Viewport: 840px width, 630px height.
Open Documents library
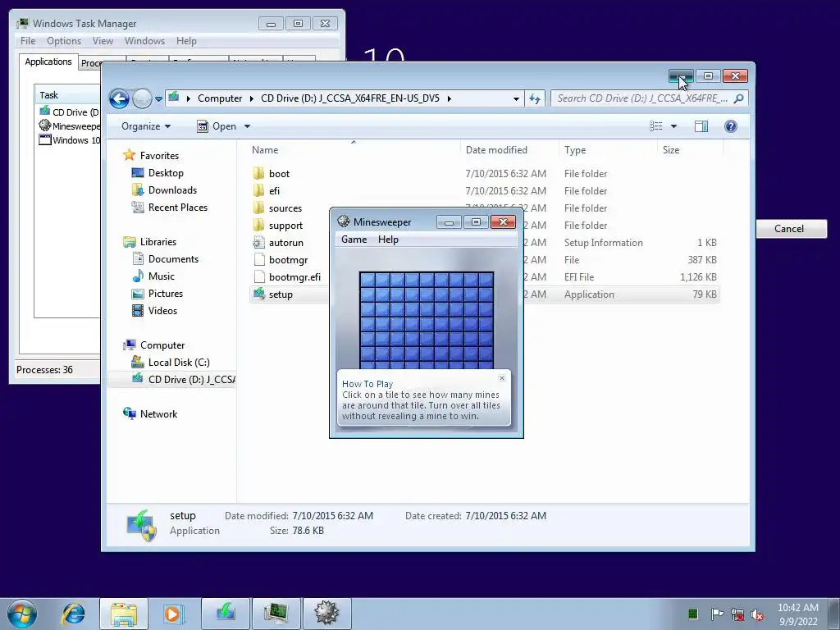(x=173, y=258)
